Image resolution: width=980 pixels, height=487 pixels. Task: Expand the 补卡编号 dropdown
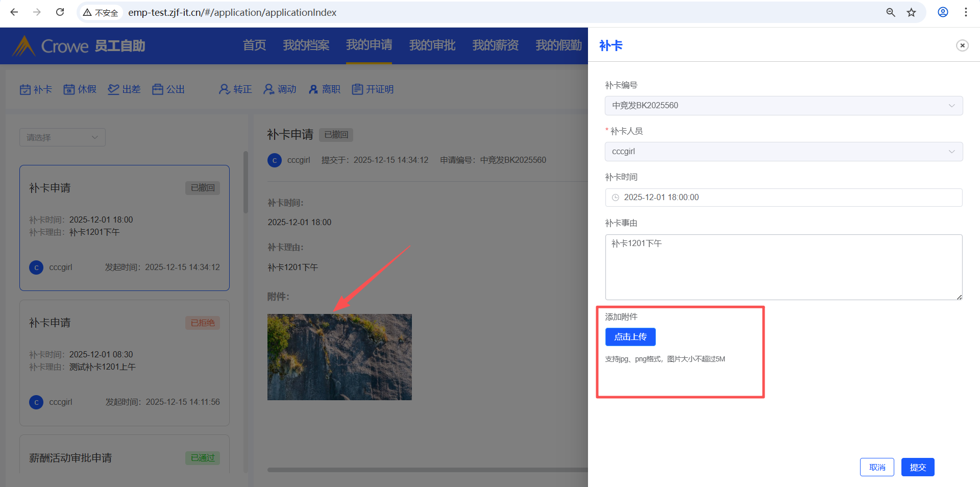coord(783,106)
